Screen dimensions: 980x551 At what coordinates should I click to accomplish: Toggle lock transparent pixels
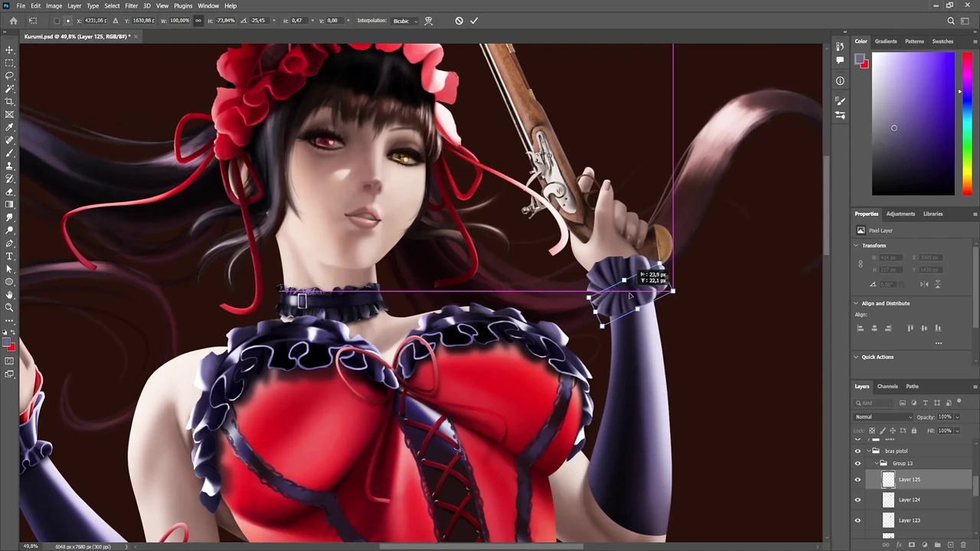pos(871,431)
